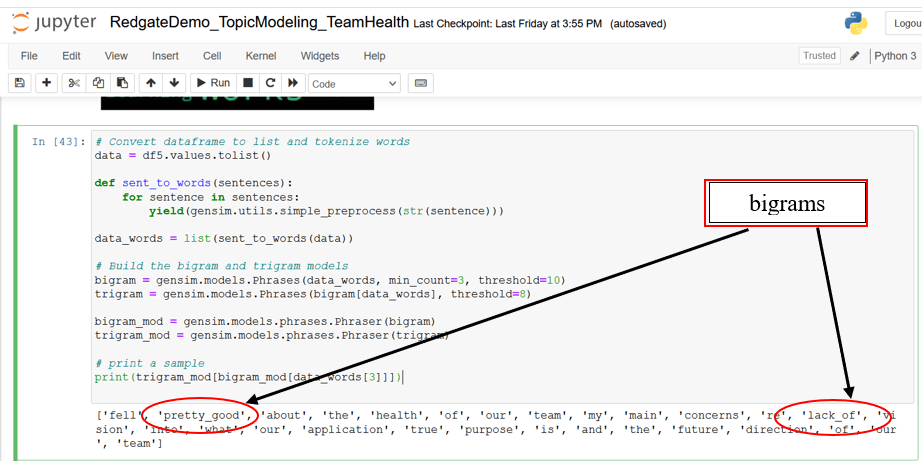
Task: Click the trigram Phrases assignment line
Action: 313,294
